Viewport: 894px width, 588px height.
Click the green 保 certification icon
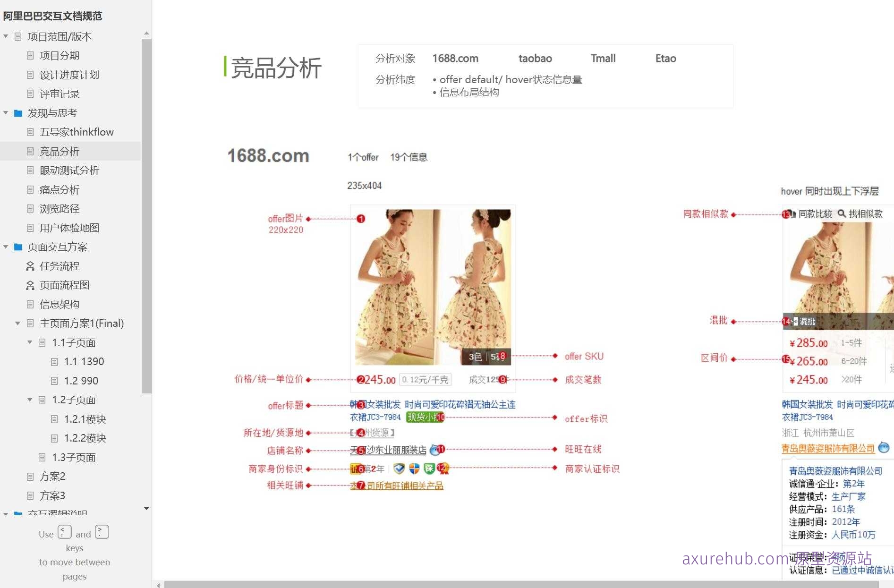tap(429, 469)
